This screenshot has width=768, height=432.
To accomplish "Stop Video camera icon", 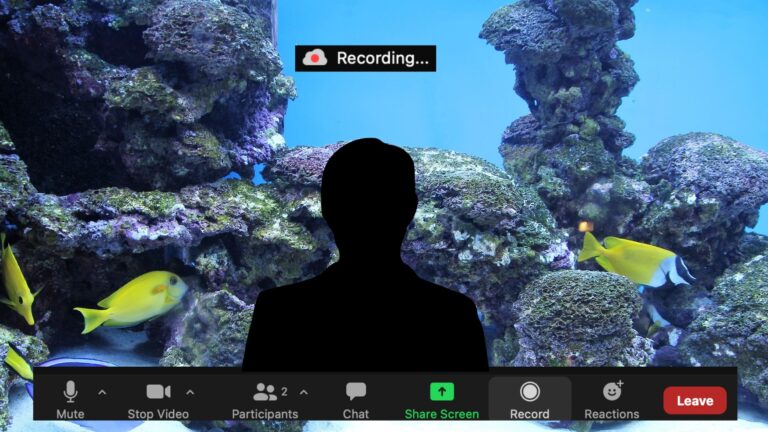I will click(158, 392).
